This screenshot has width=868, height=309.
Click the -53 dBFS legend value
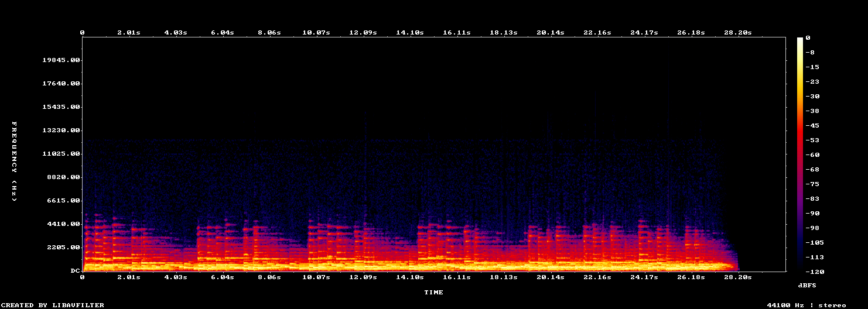click(x=812, y=140)
